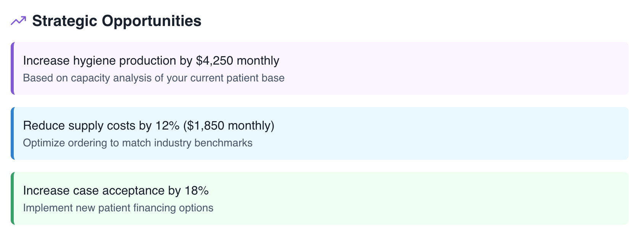
Task: Click empty area of the lavender card
Action: pyautogui.click(x=458, y=68)
